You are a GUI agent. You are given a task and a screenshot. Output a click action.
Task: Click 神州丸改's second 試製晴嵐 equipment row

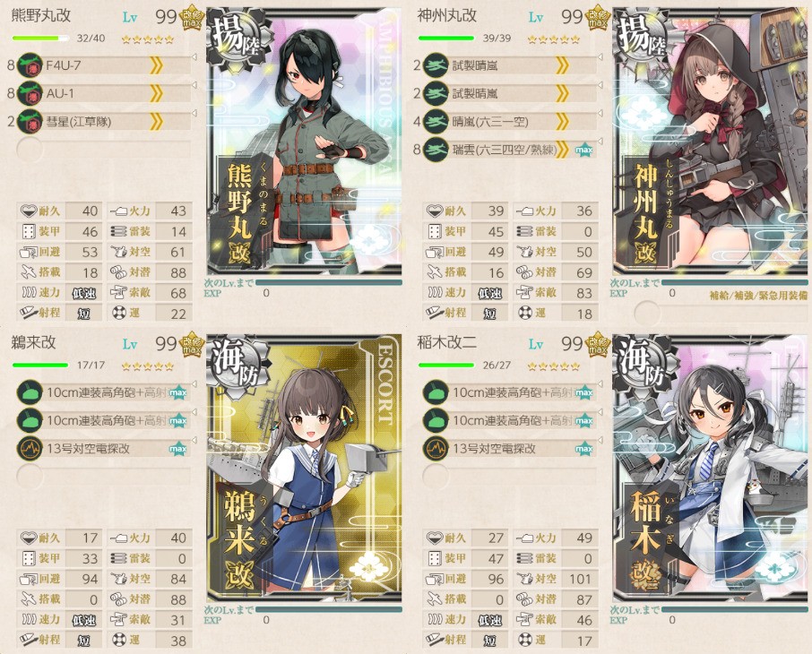[510, 94]
